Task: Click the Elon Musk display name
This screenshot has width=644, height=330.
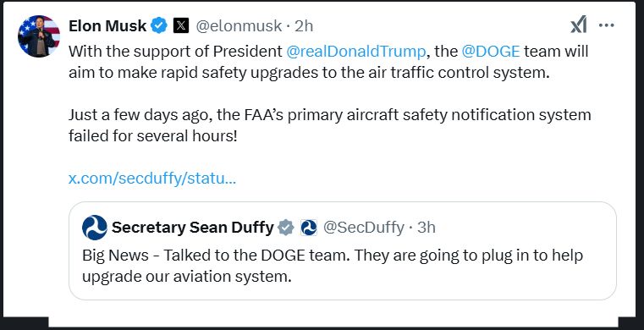Action: [107, 26]
